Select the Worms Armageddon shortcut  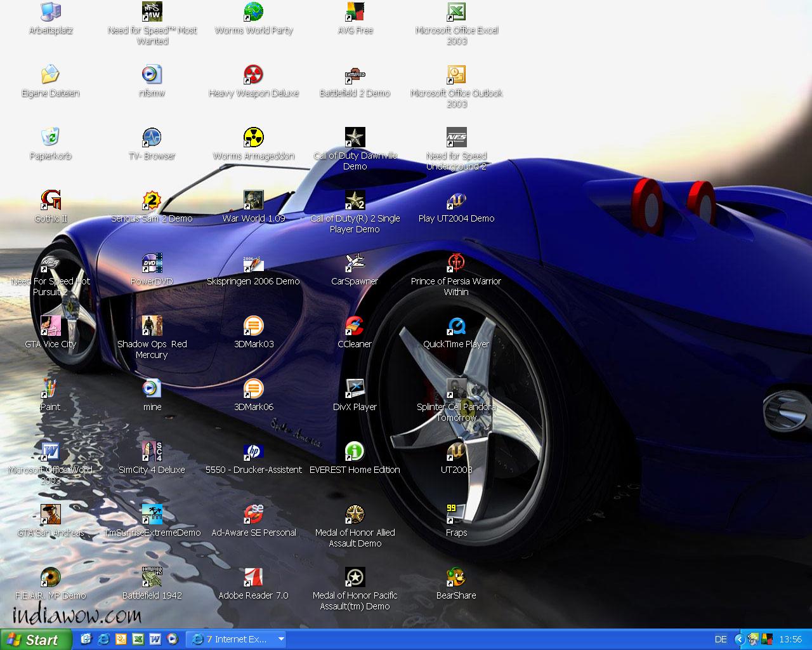(253, 138)
